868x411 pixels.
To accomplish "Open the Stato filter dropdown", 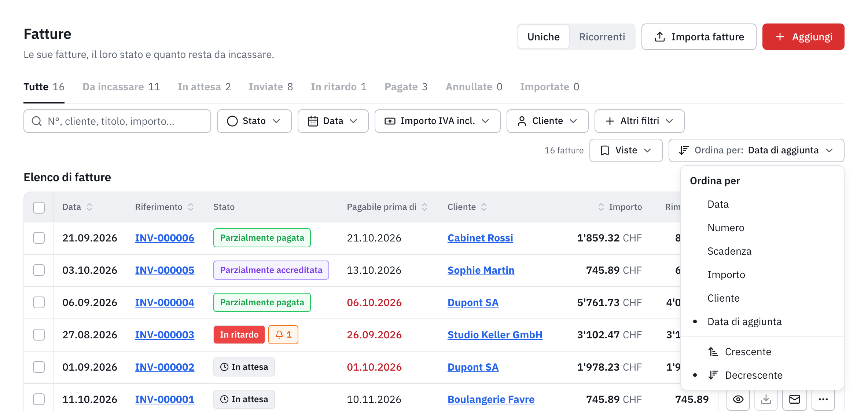I will (254, 121).
